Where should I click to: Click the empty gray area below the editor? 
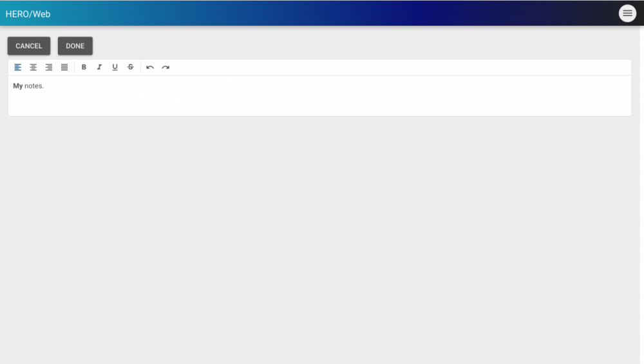point(322,238)
